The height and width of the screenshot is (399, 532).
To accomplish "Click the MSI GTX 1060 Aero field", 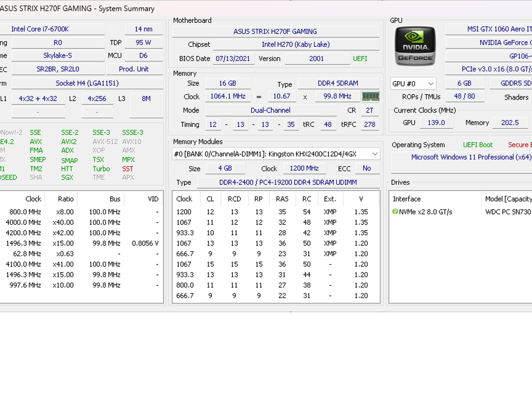I will click(489, 29).
